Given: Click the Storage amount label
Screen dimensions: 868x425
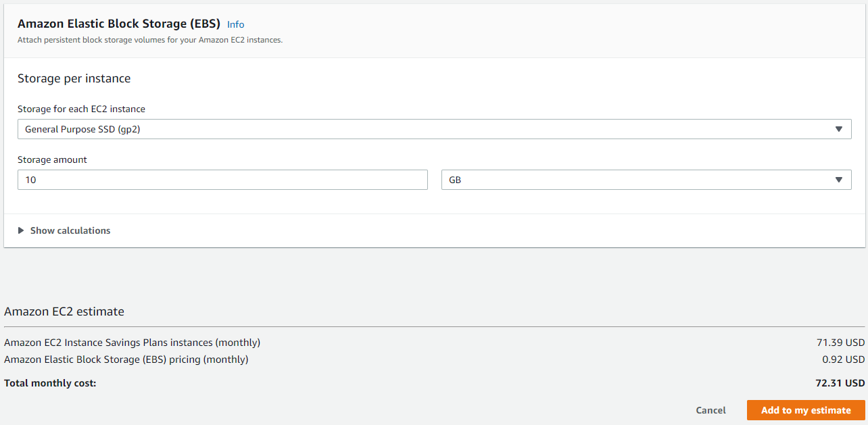Looking at the screenshot, I should click(52, 160).
